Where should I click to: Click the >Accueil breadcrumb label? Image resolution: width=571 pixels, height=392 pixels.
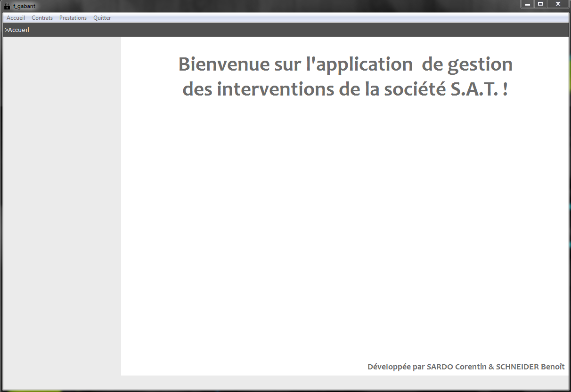click(x=17, y=30)
